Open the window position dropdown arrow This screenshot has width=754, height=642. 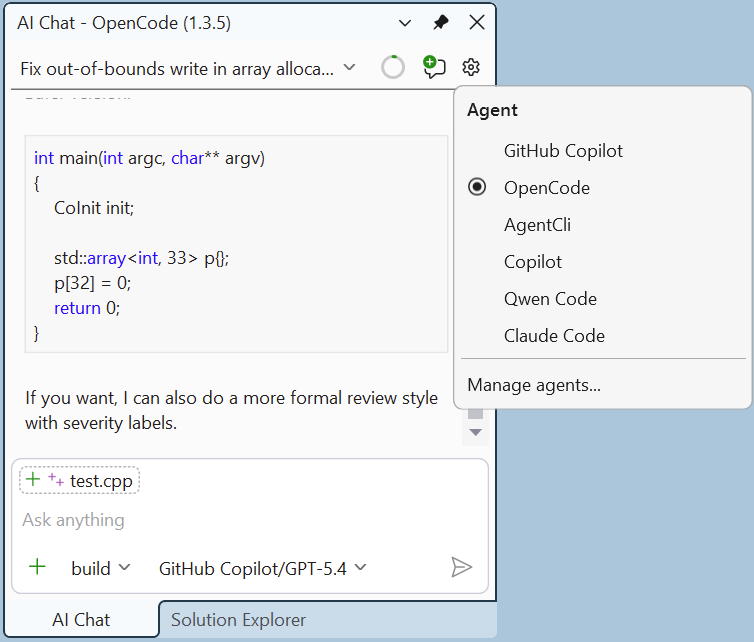[404, 22]
